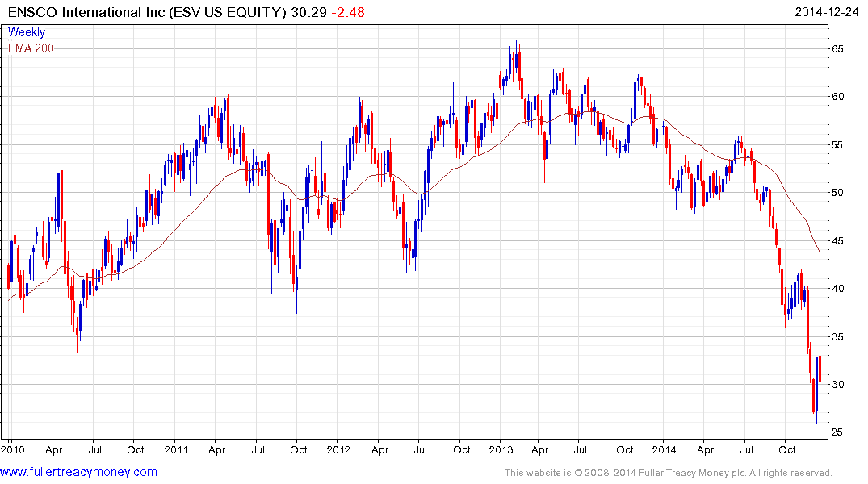The height and width of the screenshot is (484, 868).
Task: Click the 2011 time axis label
Action: click(176, 449)
